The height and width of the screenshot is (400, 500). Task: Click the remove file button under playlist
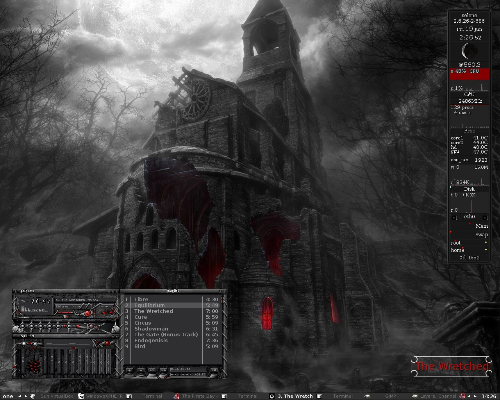click(141, 370)
